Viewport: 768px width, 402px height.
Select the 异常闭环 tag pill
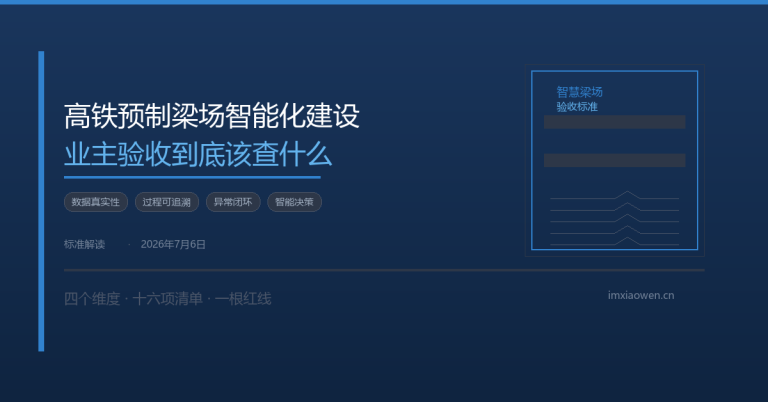click(x=233, y=202)
